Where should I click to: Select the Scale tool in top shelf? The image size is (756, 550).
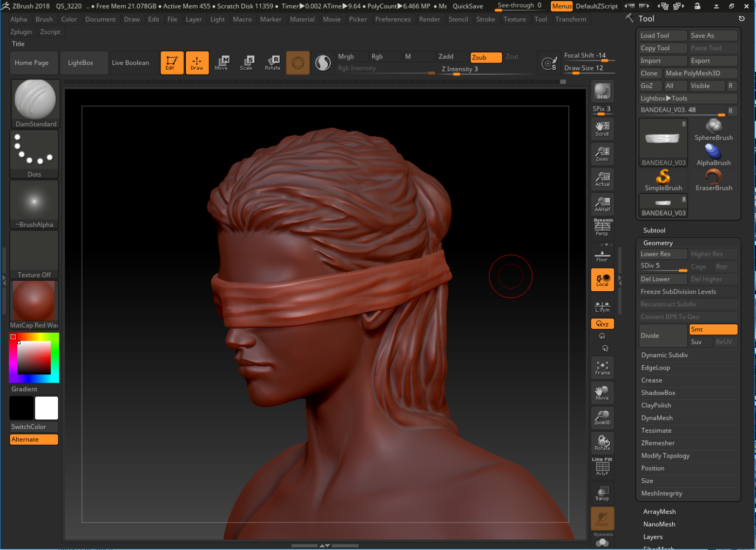click(246, 63)
